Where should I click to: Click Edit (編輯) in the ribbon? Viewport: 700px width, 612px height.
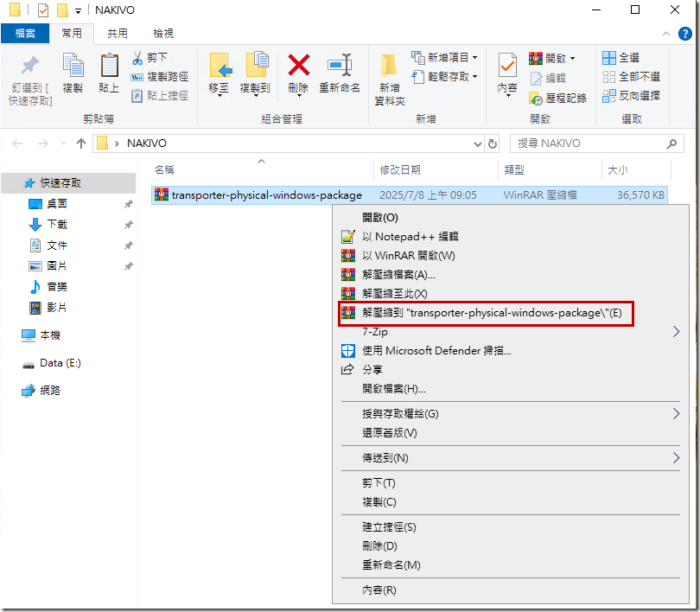pos(548,79)
